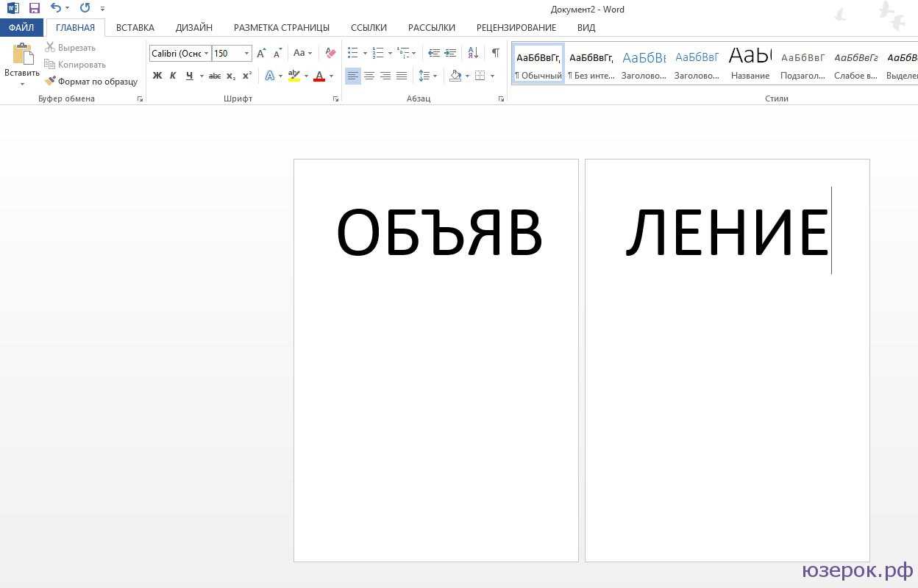This screenshot has height=588, width=918.
Task: Align text left
Action: point(353,76)
